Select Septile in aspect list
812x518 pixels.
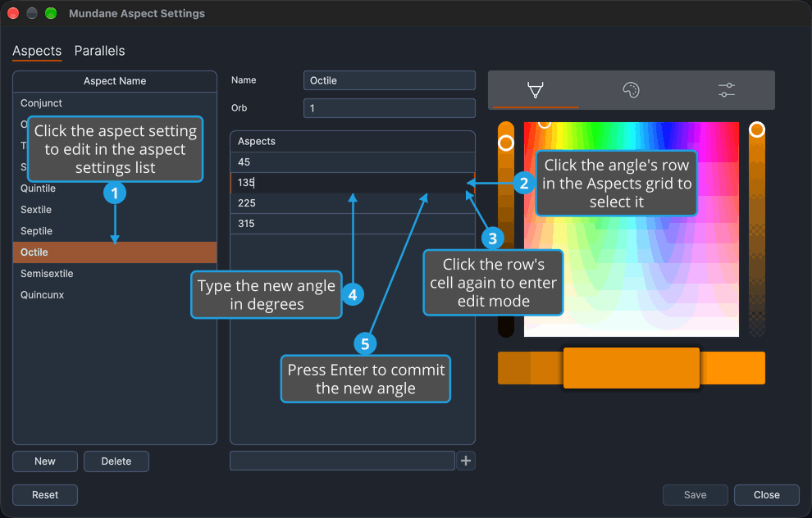(115, 231)
